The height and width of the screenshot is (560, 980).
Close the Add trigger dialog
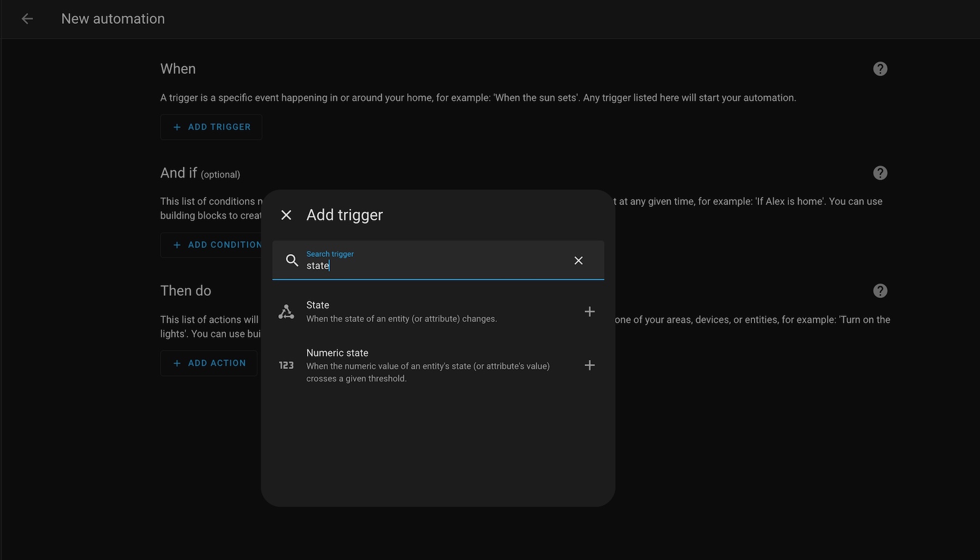coord(286,214)
